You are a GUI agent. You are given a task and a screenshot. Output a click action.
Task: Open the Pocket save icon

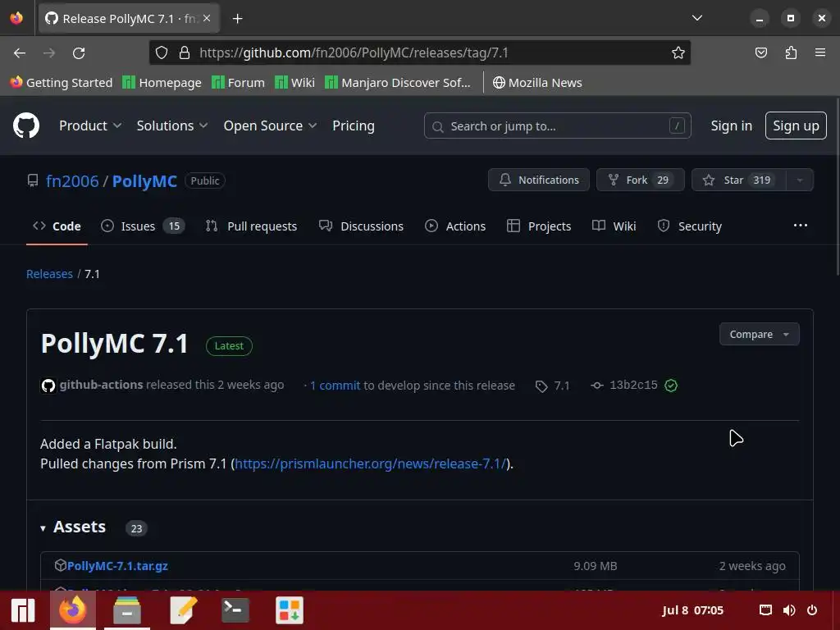click(x=760, y=52)
